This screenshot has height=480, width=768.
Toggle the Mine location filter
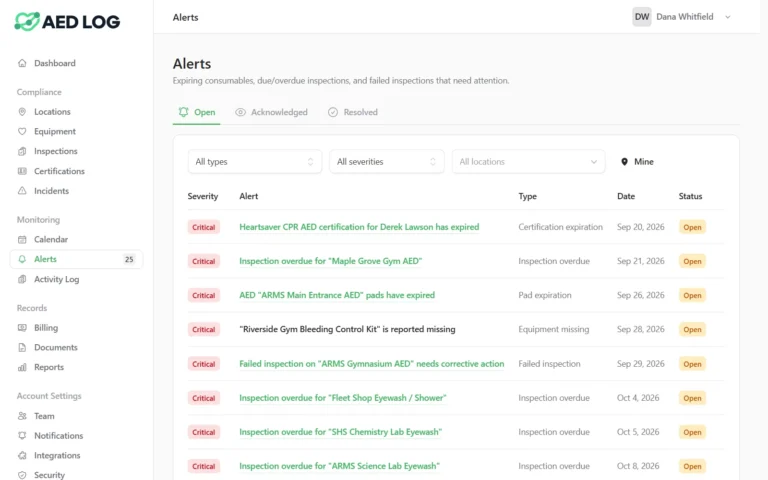637,162
